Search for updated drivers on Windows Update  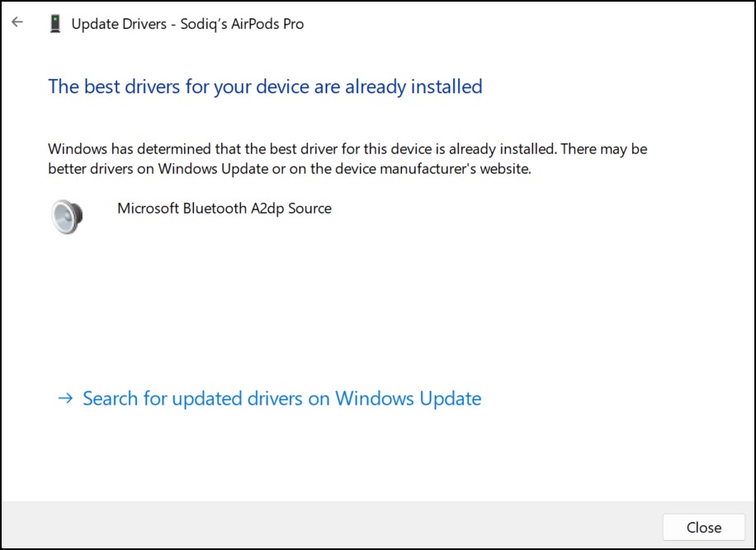(x=281, y=399)
